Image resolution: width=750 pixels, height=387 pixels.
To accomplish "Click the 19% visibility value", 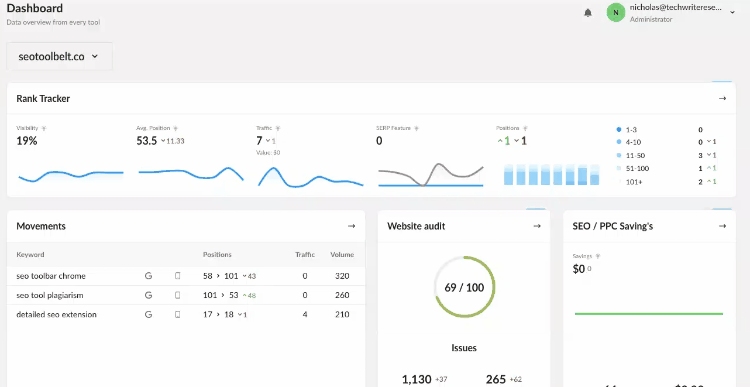I will (x=27, y=141).
